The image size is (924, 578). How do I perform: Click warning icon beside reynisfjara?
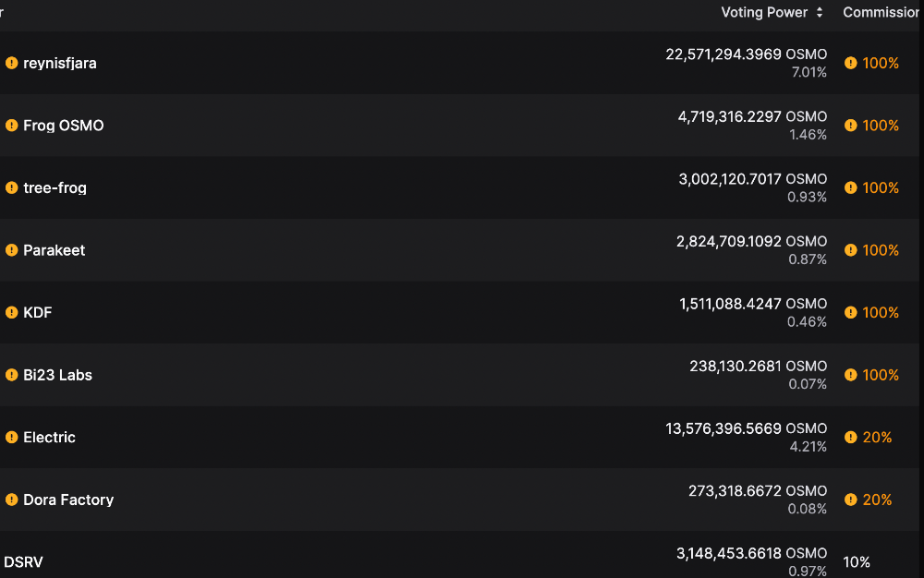pyautogui.click(x=11, y=63)
